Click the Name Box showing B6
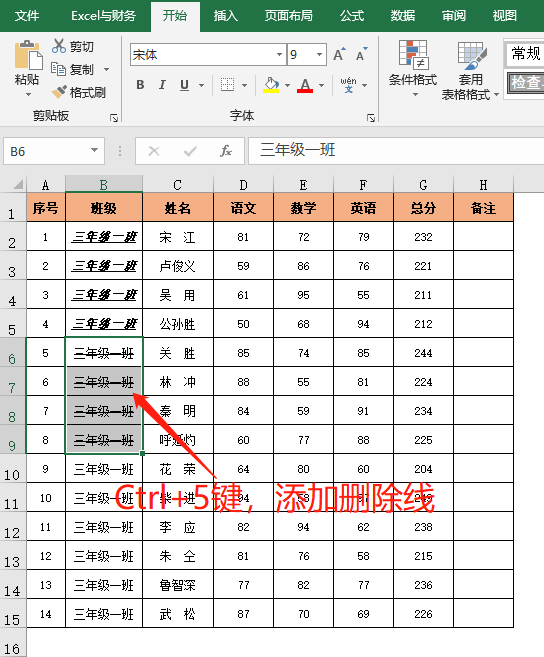The height and width of the screenshot is (657, 544). [54, 151]
